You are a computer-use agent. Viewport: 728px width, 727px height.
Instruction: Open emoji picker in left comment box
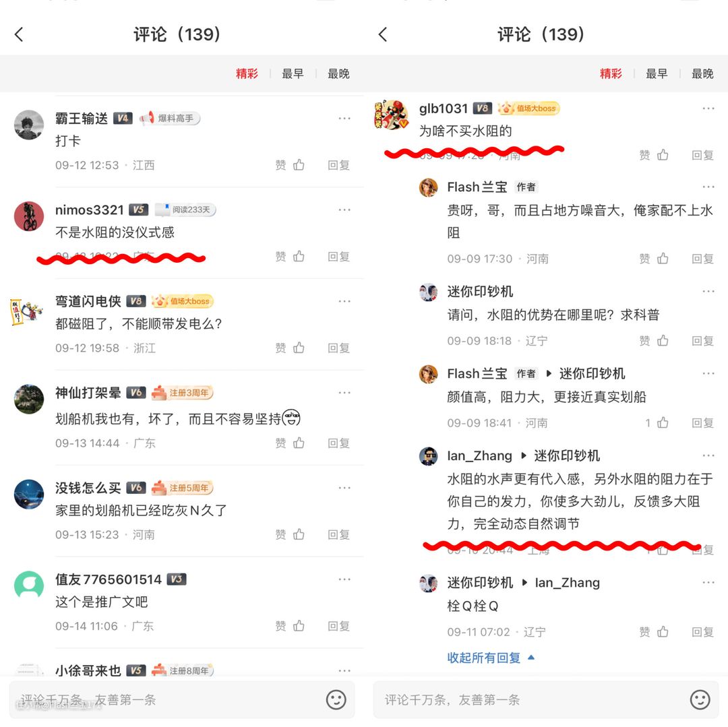point(336,699)
